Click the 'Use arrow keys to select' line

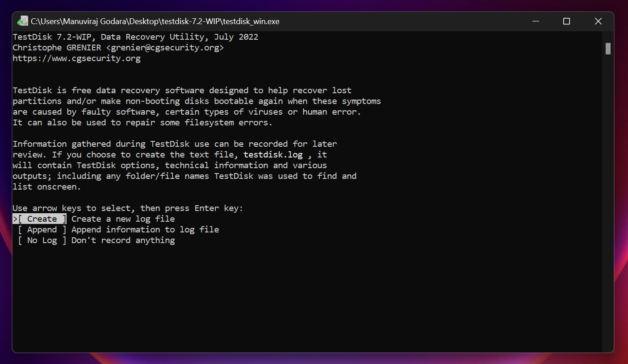128,208
